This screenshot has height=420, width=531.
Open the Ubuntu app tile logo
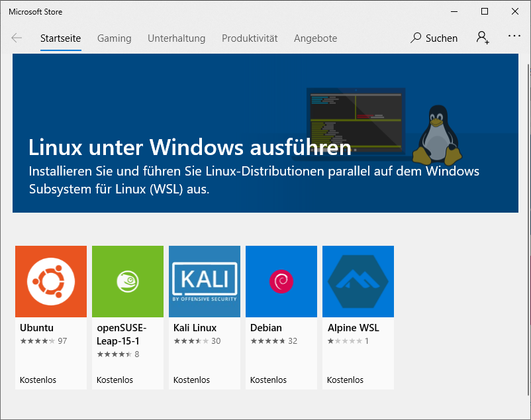click(x=51, y=282)
